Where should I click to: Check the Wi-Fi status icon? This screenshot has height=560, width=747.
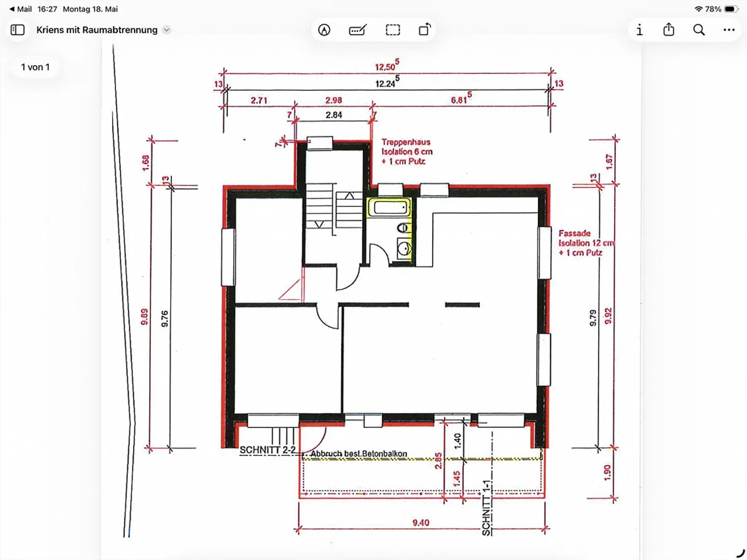coord(698,9)
